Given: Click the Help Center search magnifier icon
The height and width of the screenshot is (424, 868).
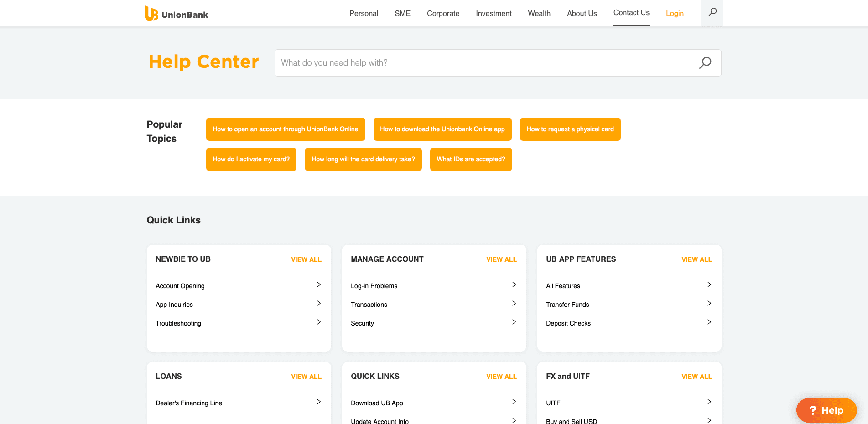Looking at the screenshot, I should (x=705, y=63).
